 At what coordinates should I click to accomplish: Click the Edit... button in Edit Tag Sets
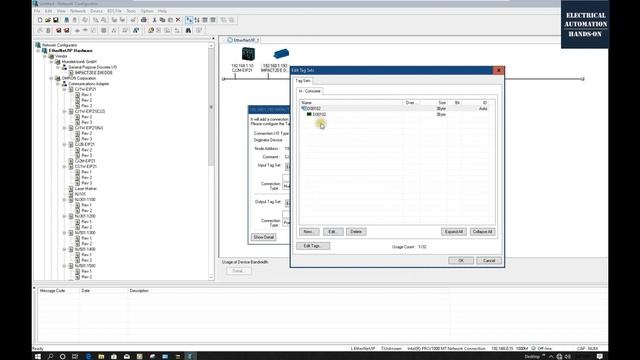tap(333, 231)
